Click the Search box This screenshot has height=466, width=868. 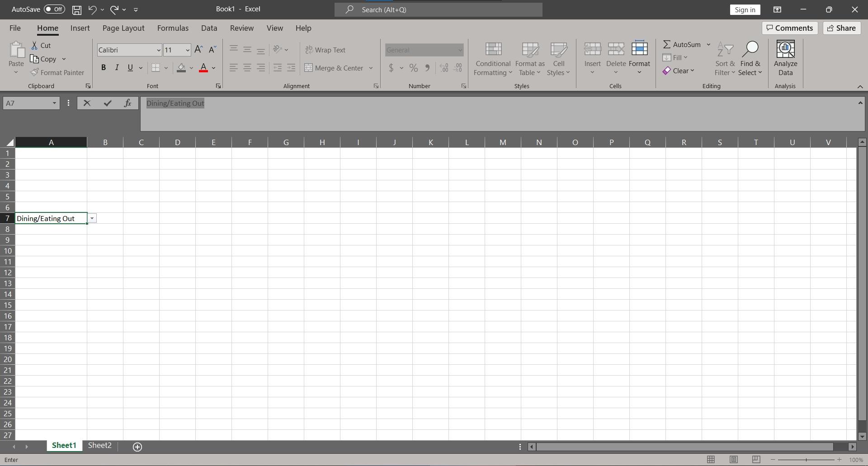438,9
